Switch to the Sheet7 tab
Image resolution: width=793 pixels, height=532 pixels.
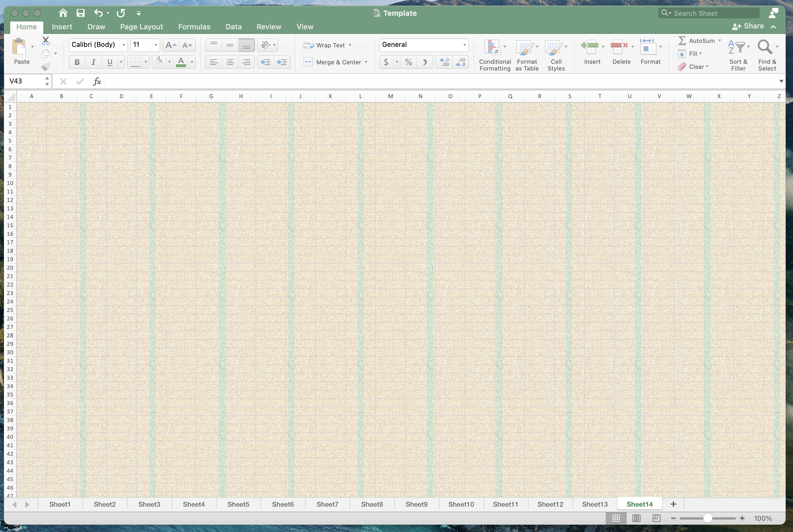pos(327,504)
